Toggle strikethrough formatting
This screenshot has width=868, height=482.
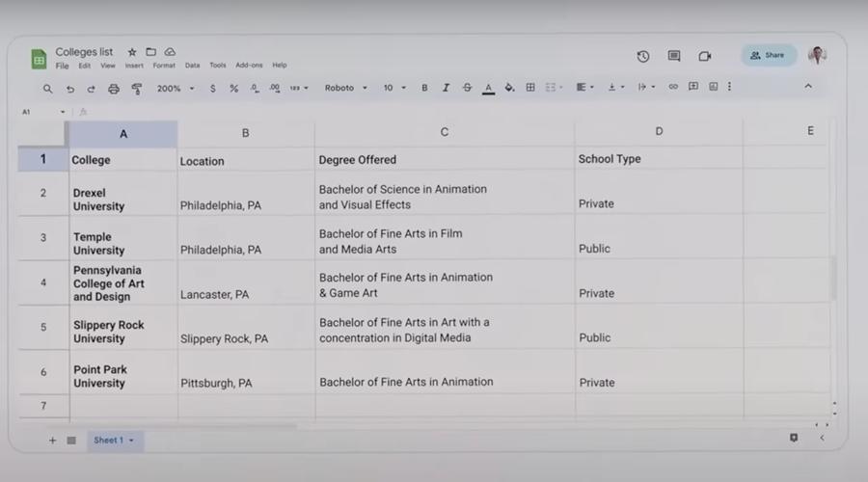(467, 88)
